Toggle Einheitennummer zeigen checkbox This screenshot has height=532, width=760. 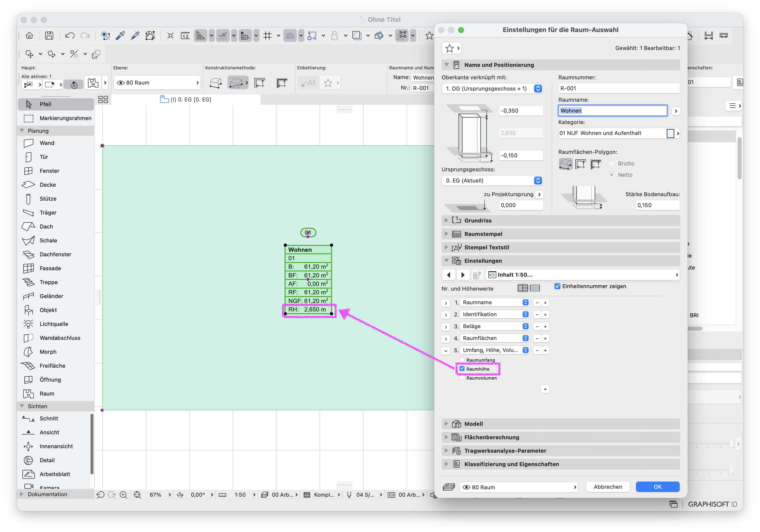557,286
